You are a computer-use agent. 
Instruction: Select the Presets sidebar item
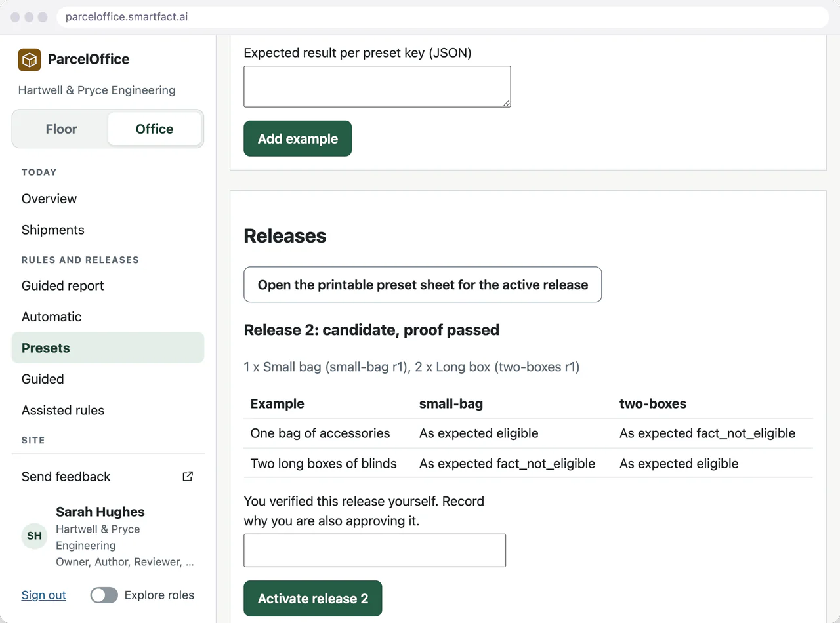click(x=108, y=348)
